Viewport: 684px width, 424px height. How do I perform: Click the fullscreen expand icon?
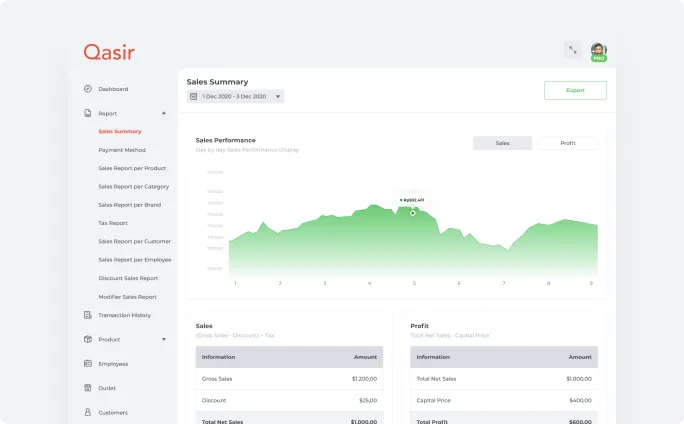pyautogui.click(x=572, y=50)
